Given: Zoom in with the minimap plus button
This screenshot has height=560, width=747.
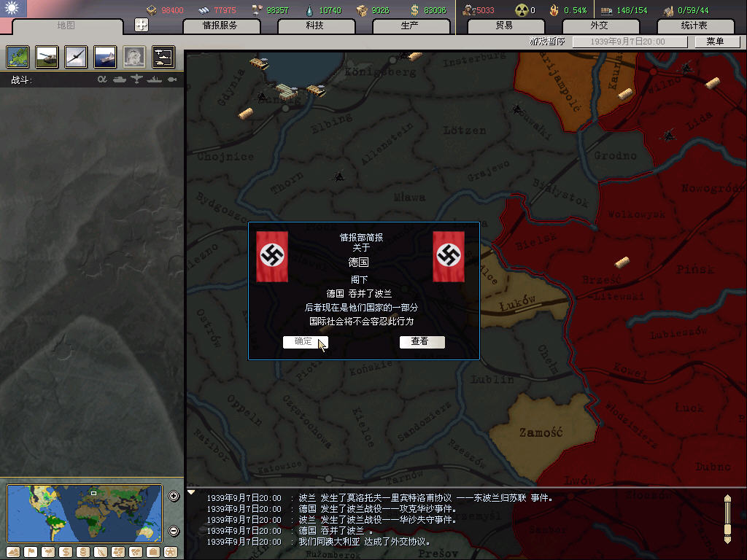Looking at the screenshot, I should click(174, 496).
